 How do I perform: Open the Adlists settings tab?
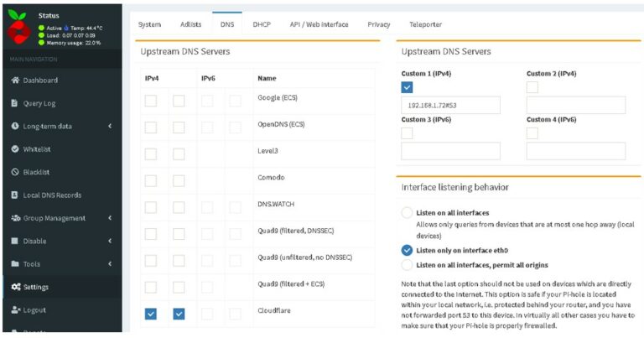[x=190, y=25]
